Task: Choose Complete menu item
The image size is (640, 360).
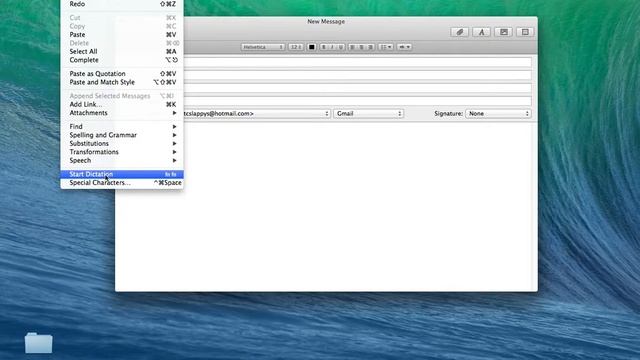Action: (122, 60)
